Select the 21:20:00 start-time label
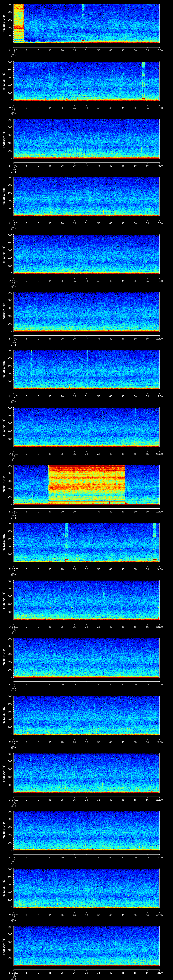Screen dimensions: 173x980 (x=13, y=396)
